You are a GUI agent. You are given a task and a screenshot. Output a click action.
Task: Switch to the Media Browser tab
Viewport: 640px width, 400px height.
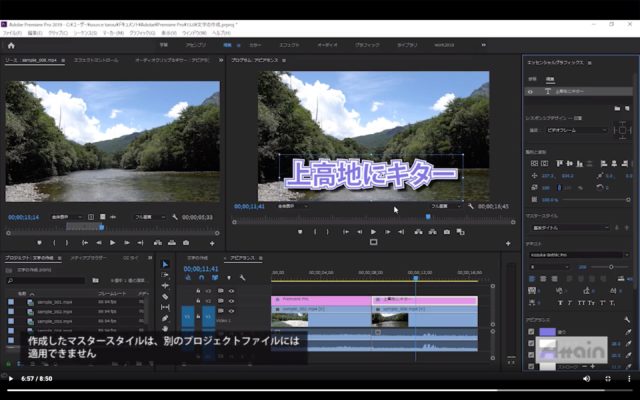coord(88,258)
